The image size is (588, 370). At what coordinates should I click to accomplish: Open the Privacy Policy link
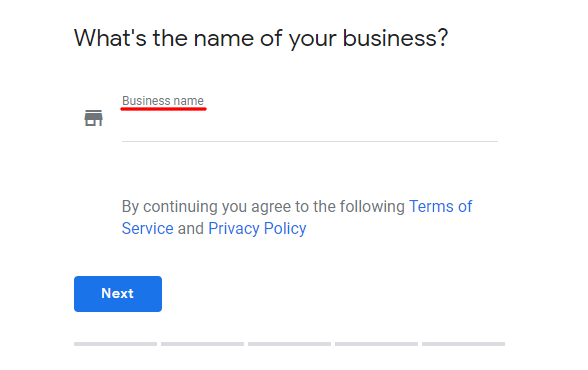pos(257,228)
